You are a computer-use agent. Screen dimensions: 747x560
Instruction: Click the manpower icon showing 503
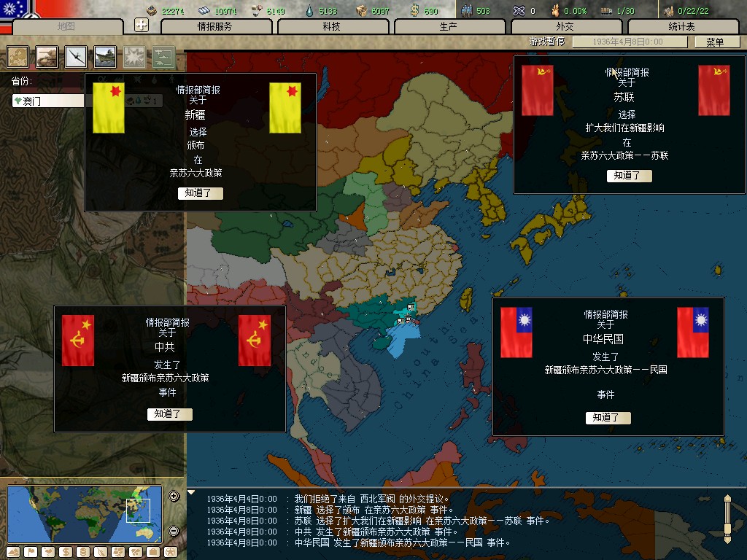pyautogui.click(x=467, y=10)
